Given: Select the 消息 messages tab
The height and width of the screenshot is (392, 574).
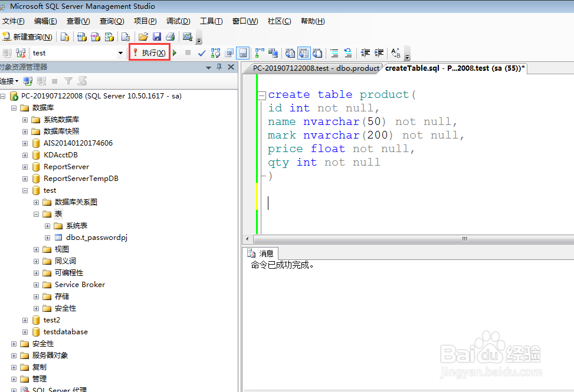Looking at the screenshot, I should (x=260, y=253).
